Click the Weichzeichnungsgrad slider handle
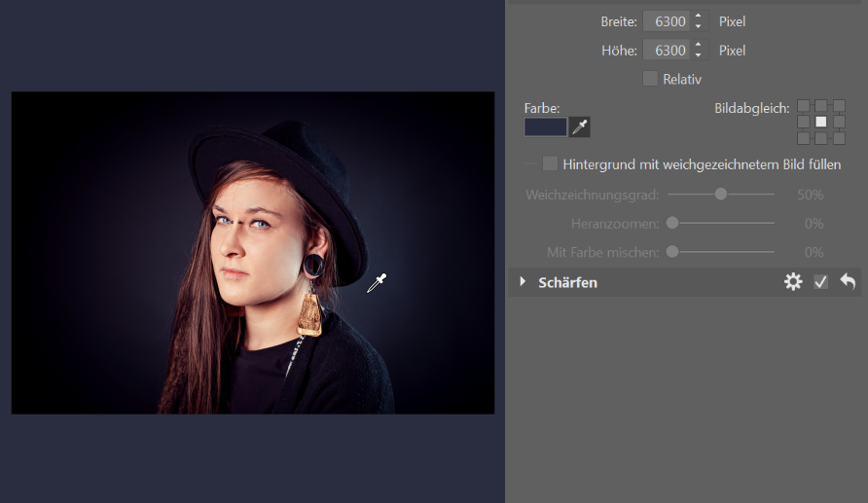Image resolution: width=868 pixels, height=503 pixels. tap(721, 195)
